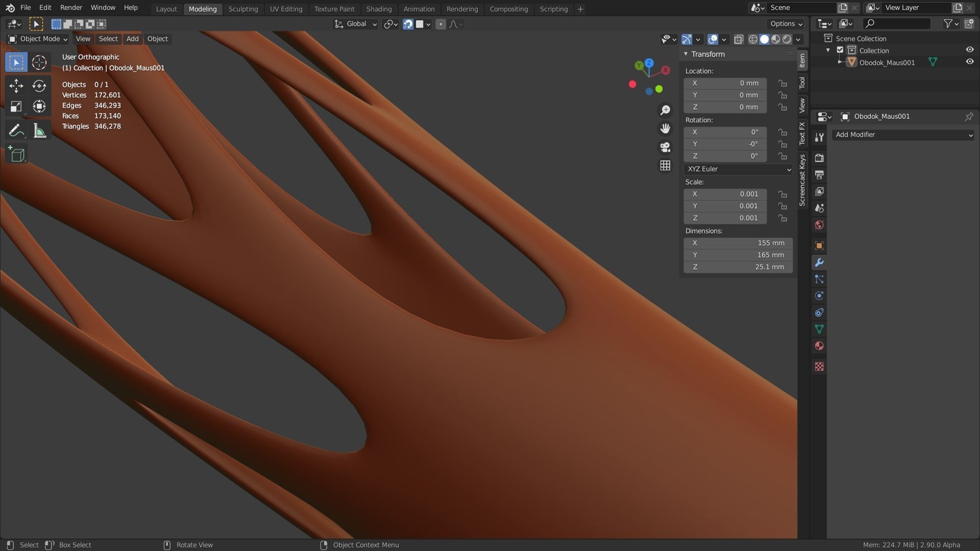Choose the Rotate tool
Viewport: 980px width, 551px height.
pyautogui.click(x=39, y=86)
